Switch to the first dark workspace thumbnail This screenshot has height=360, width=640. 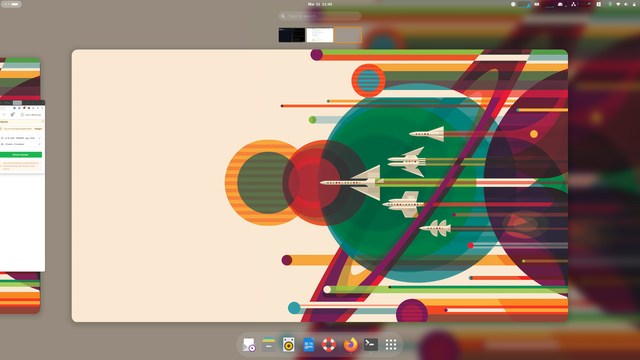pos(292,35)
